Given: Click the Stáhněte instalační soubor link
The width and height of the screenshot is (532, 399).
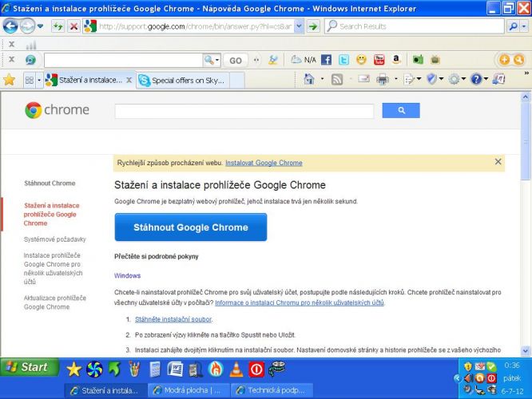Looking at the screenshot, I should (x=173, y=319).
